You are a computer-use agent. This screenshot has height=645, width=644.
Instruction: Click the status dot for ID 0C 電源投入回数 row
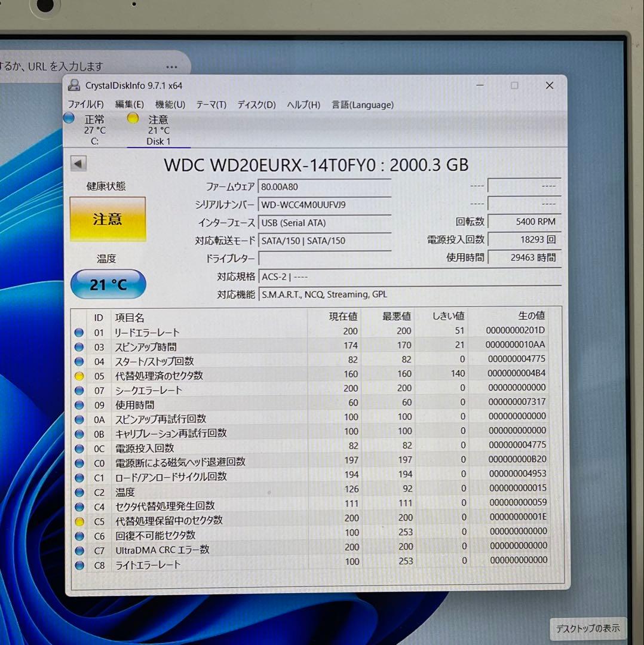click(79, 449)
